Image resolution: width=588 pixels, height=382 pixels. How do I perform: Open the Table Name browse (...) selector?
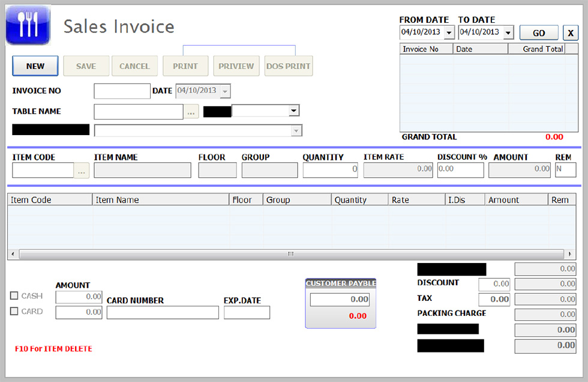pyautogui.click(x=191, y=111)
